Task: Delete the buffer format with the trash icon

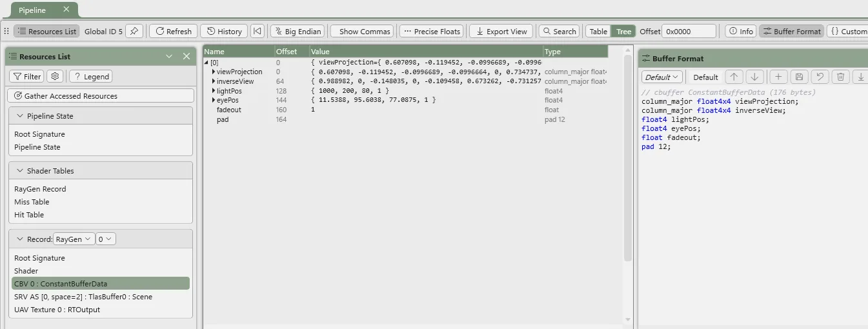Action: click(x=840, y=77)
